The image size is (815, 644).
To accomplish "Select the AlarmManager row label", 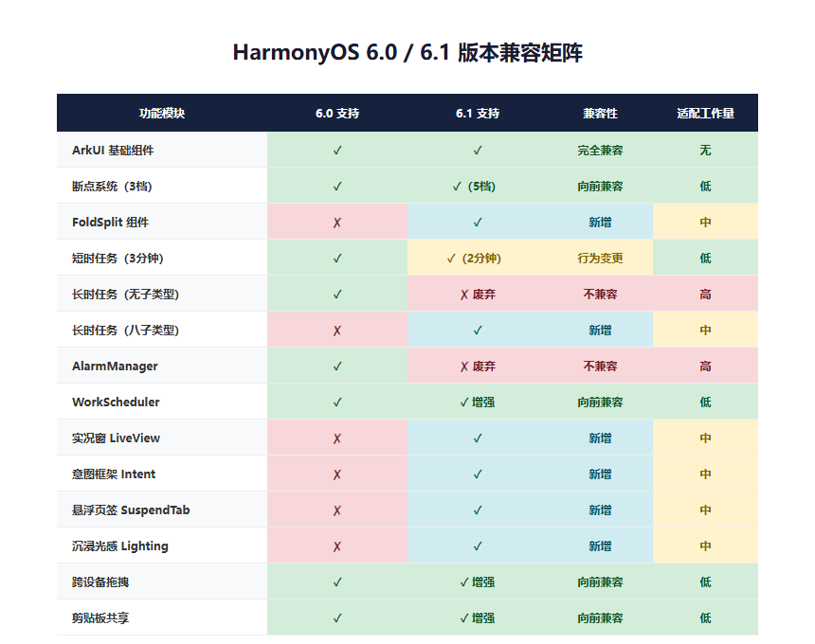I will 115,367.
